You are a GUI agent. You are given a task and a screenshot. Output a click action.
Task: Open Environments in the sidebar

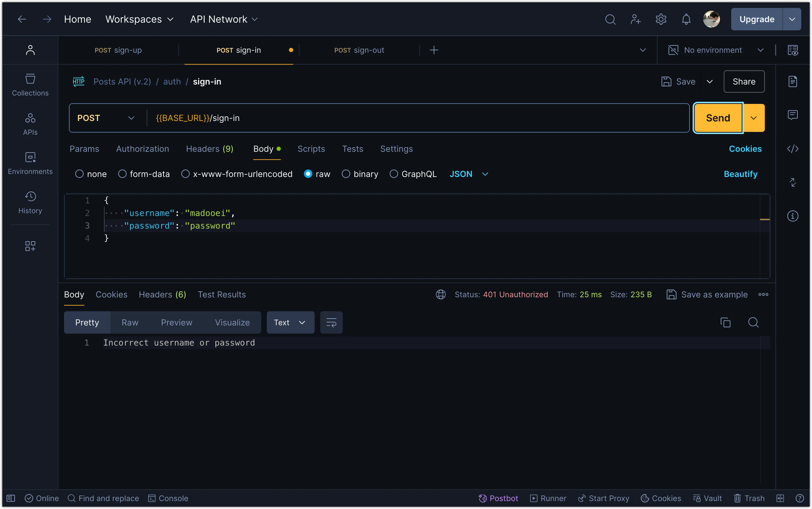point(30,164)
